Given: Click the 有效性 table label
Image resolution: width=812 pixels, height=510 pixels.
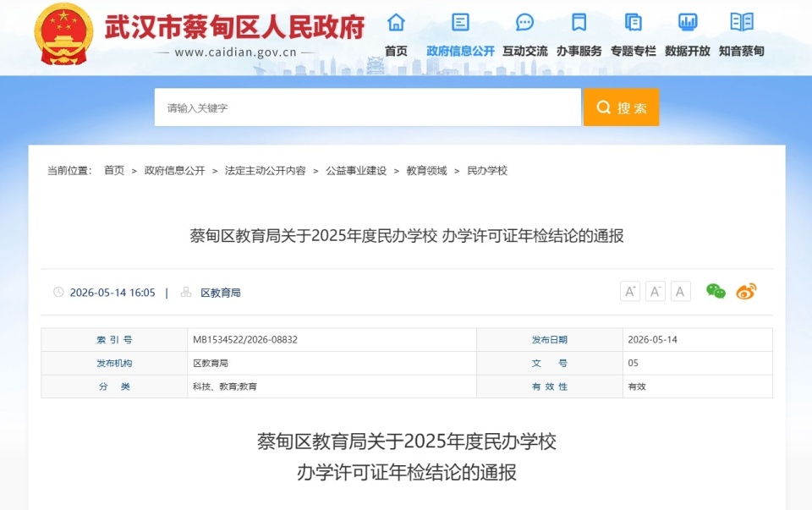Looking at the screenshot, I should pyautogui.click(x=550, y=387).
